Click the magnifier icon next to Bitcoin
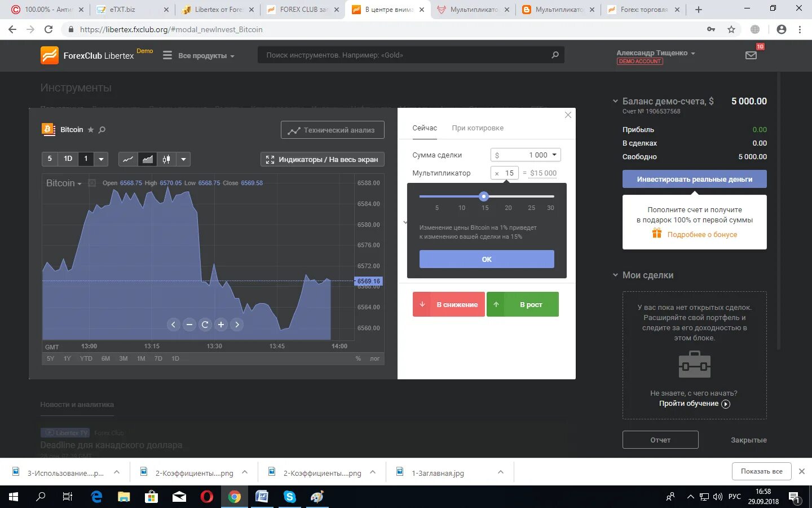Image resolution: width=812 pixels, height=508 pixels. (x=102, y=130)
